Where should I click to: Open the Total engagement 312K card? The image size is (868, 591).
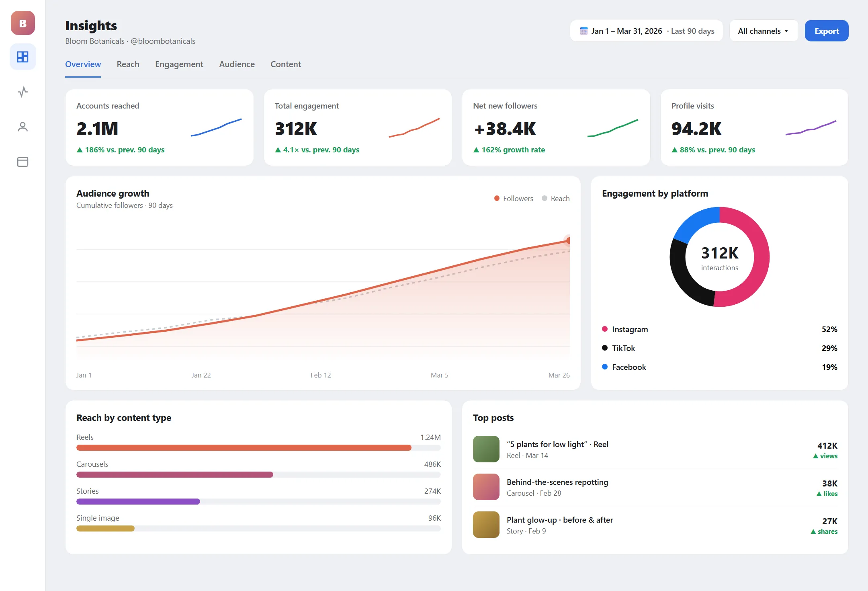click(x=358, y=127)
